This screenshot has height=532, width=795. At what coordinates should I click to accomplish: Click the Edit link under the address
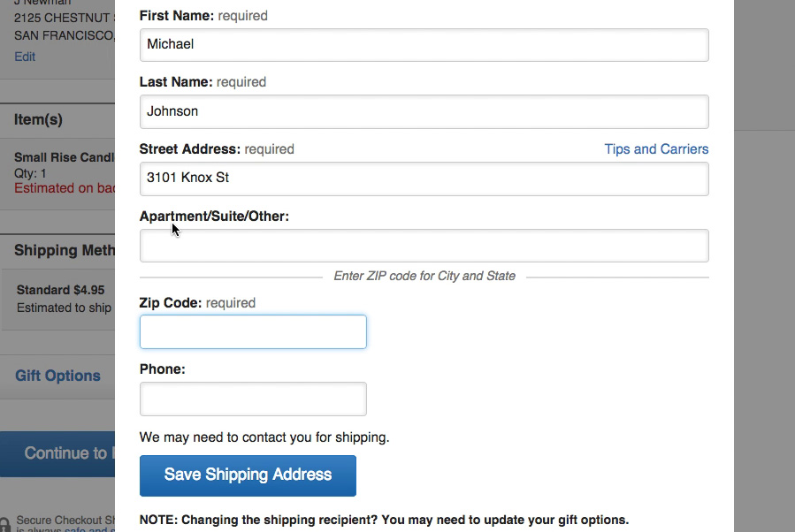point(25,57)
